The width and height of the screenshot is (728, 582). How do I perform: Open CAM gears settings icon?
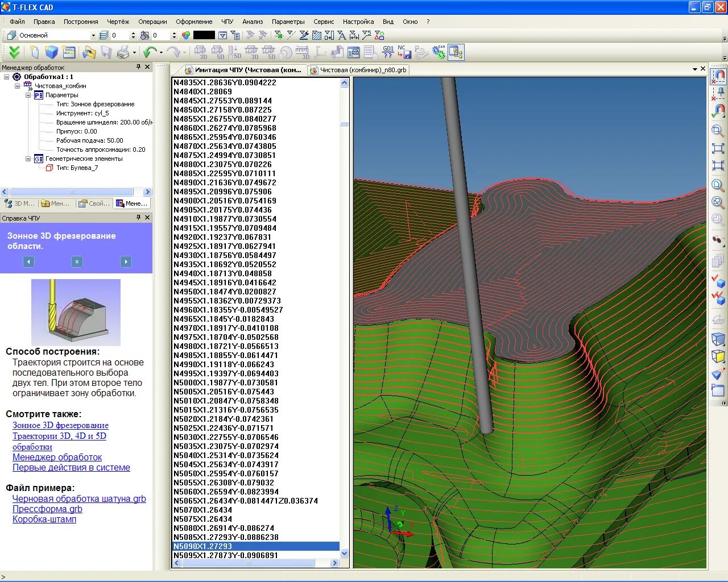pos(439,52)
